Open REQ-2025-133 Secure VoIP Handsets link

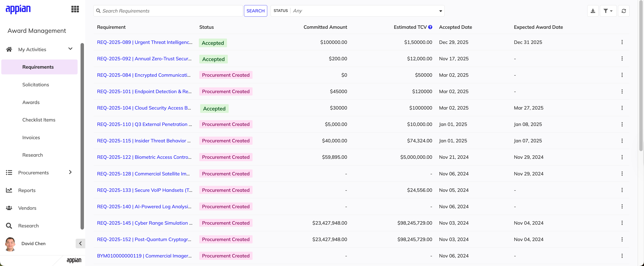click(145, 190)
